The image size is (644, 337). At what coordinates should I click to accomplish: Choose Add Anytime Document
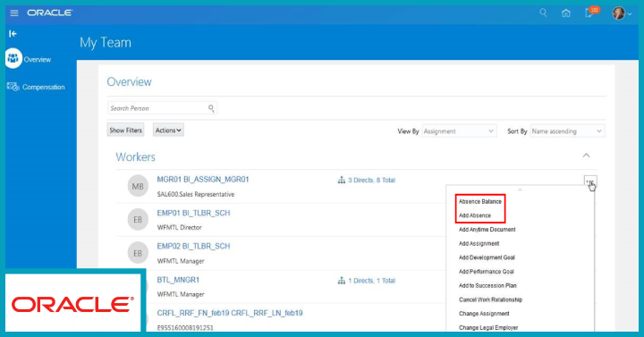coord(487,230)
